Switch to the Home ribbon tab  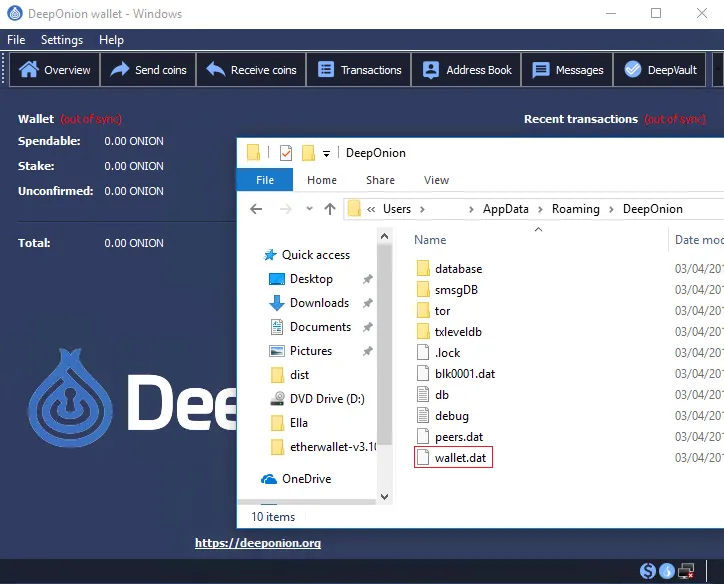point(322,180)
